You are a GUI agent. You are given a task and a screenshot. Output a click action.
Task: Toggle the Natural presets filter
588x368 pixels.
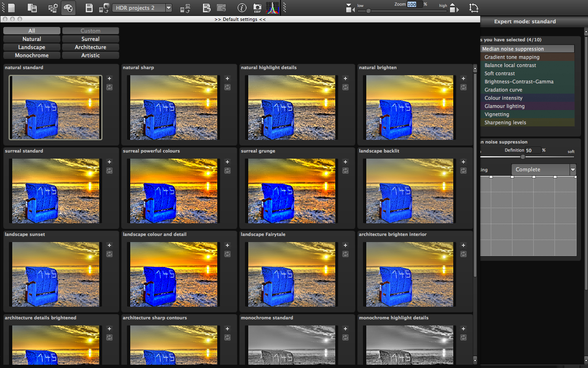click(32, 39)
